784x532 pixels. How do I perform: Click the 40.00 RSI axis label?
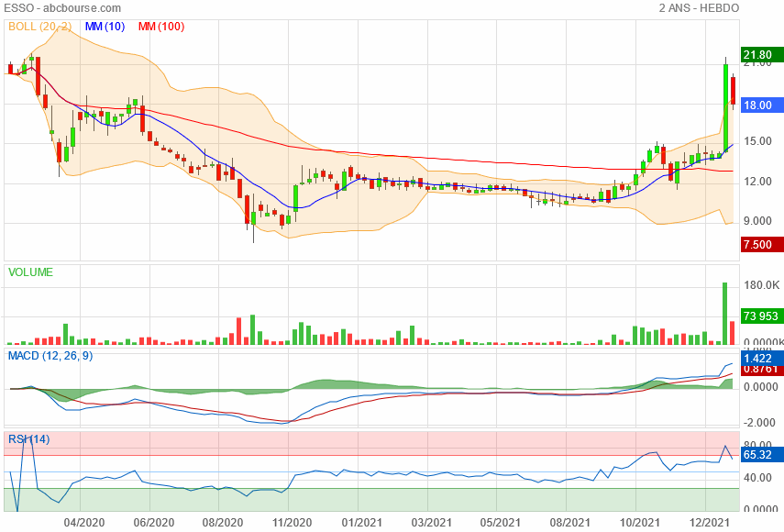click(x=757, y=478)
